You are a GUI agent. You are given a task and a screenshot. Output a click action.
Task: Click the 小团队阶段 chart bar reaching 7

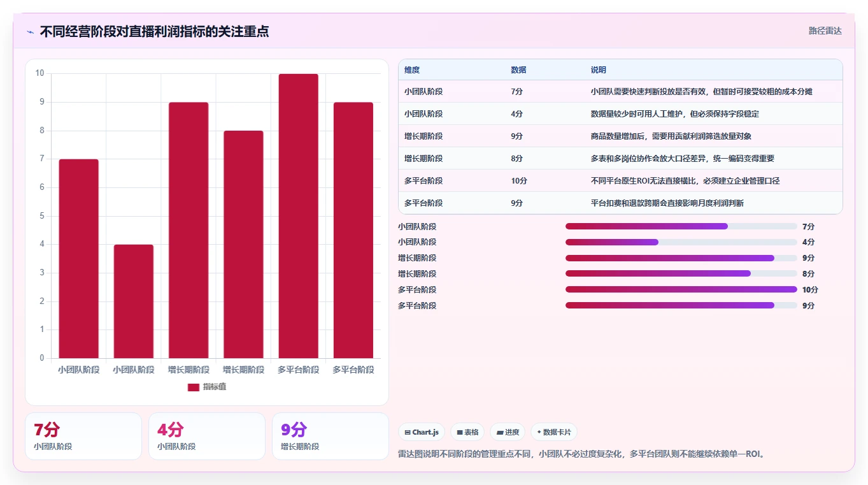coord(79,259)
